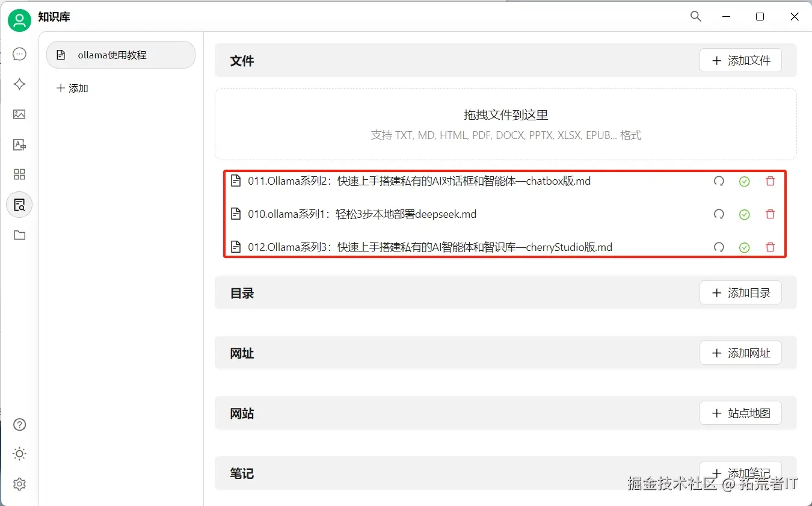Select the knowledge base sidebar icon
The image size is (812, 506).
19,205
